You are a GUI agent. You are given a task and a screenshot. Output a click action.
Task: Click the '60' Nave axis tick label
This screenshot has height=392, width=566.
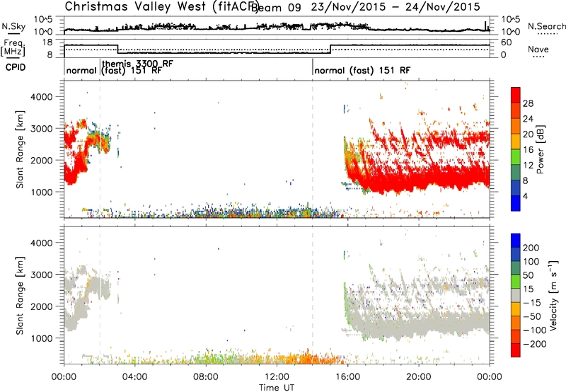click(507, 42)
